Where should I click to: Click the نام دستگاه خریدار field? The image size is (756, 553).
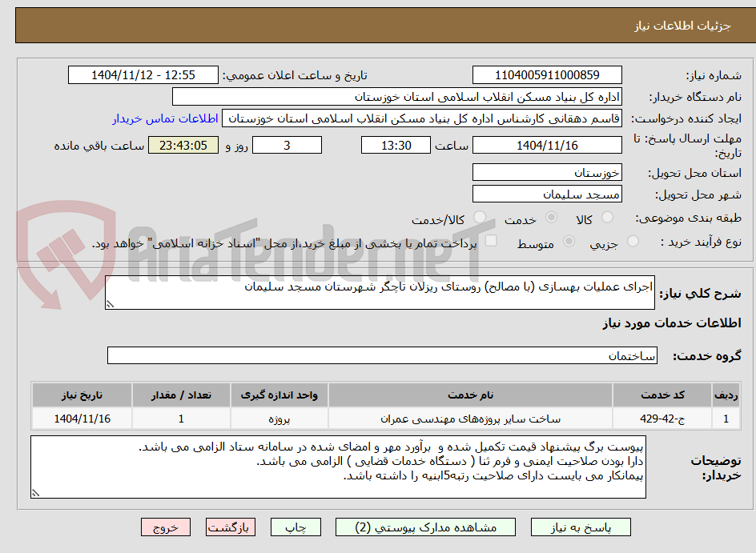point(396,97)
